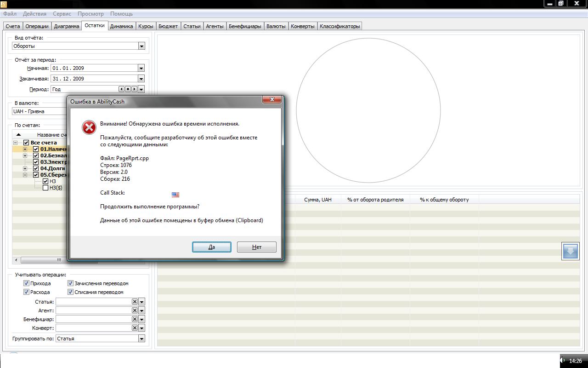Open the Вид отчёта dropdown
The height and width of the screenshot is (368, 588).
(x=141, y=46)
